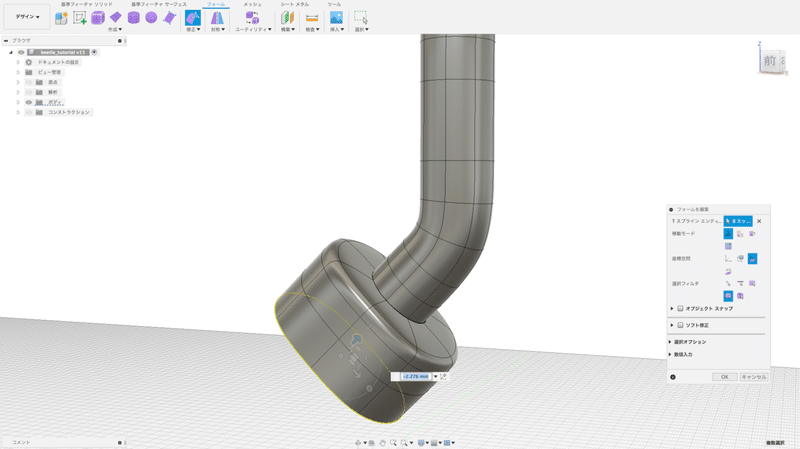This screenshot has width=800, height=449.
Task: Select the form Box primitive tool
Action: (x=97, y=18)
